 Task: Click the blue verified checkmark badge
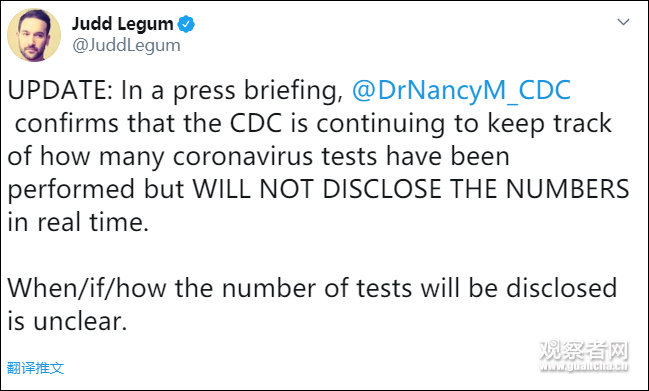click(x=186, y=24)
